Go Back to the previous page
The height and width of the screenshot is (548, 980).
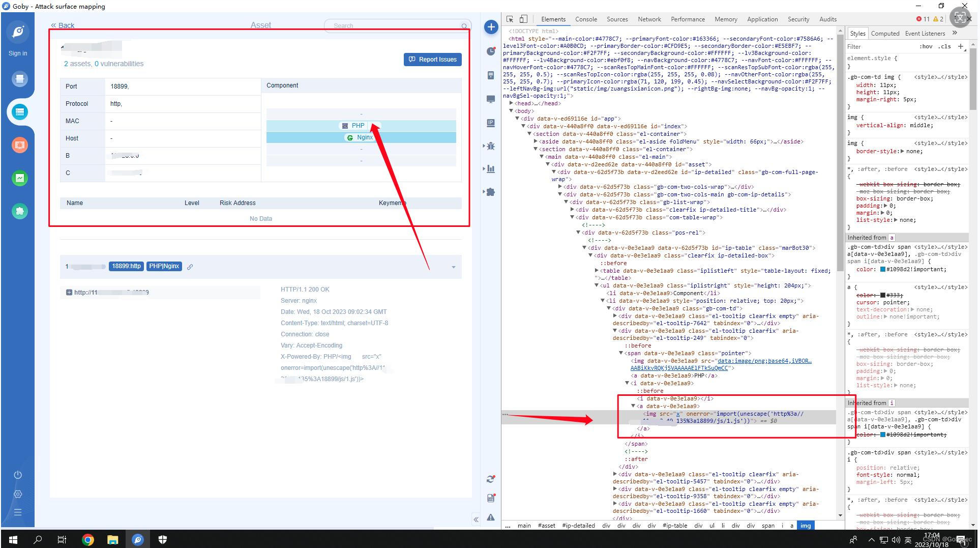(63, 25)
